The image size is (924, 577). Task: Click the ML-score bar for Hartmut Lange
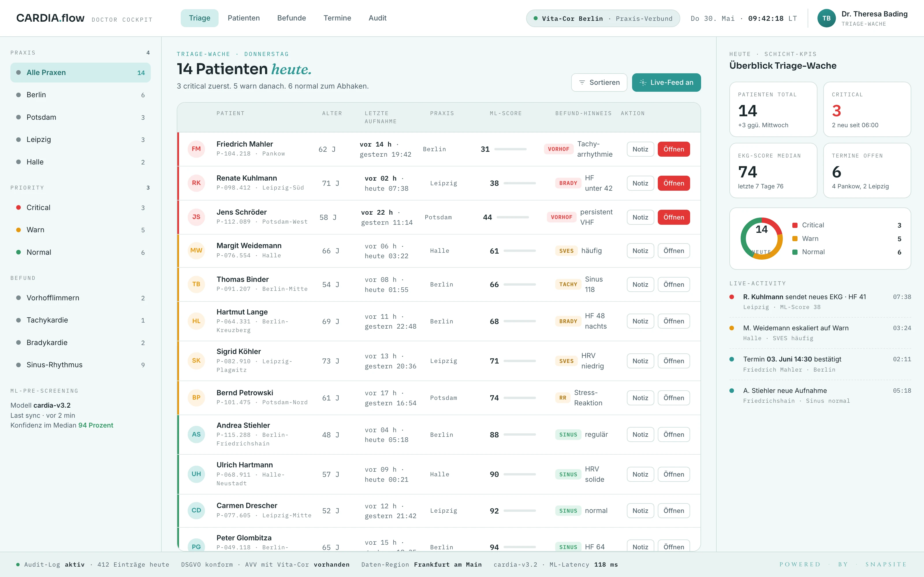click(520, 321)
